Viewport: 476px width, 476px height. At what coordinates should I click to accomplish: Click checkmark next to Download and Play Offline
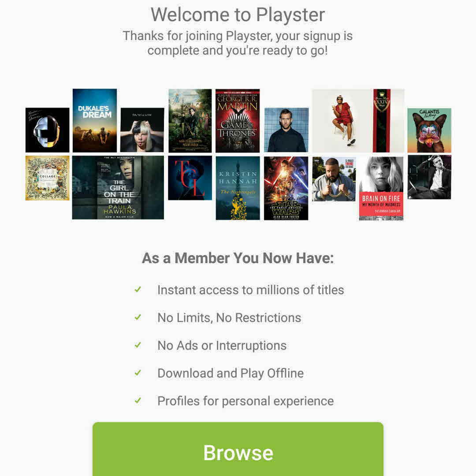click(138, 373)
